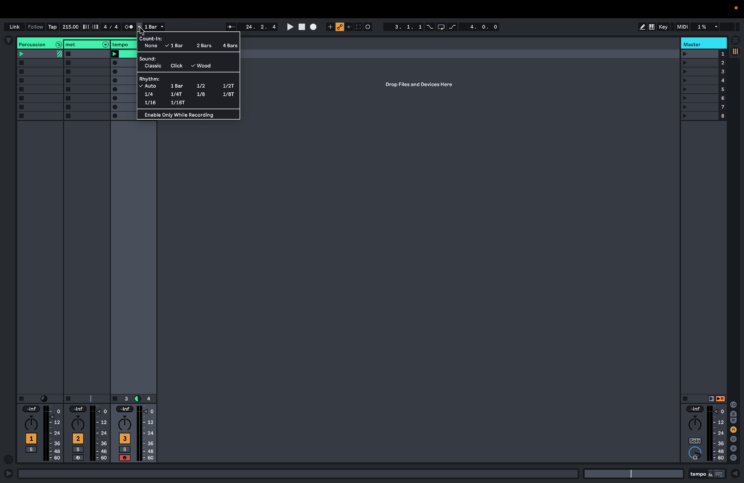Solo track 2
Viewport: 744px width, 483px height.
(x=78, y=449)
